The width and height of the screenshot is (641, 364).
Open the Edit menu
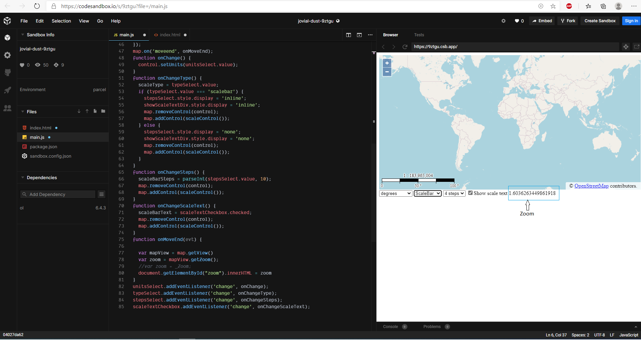point(40,21)
